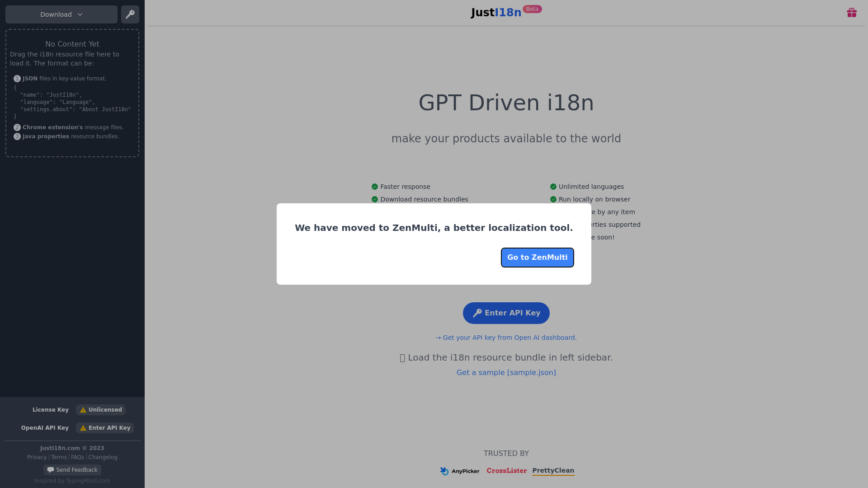Screen dimensions: 868x488
Task: Click sidebar Enter API Key warning badge
Action: point(105,428)
